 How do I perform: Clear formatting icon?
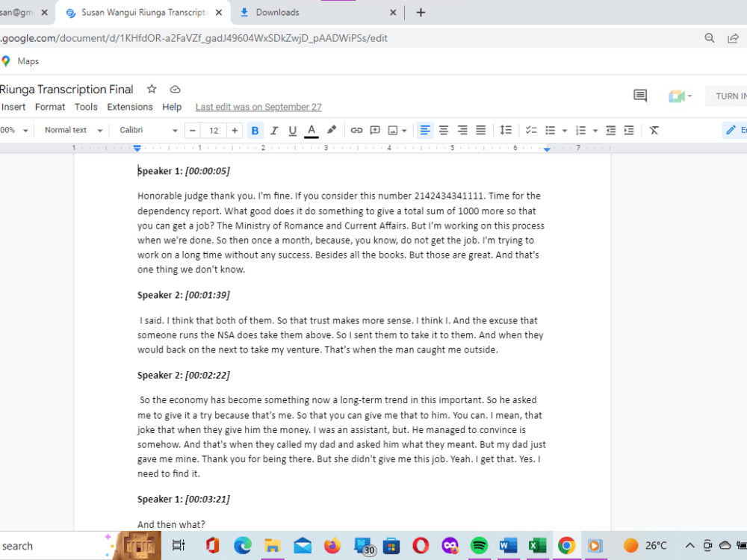(x=654, y=131)
